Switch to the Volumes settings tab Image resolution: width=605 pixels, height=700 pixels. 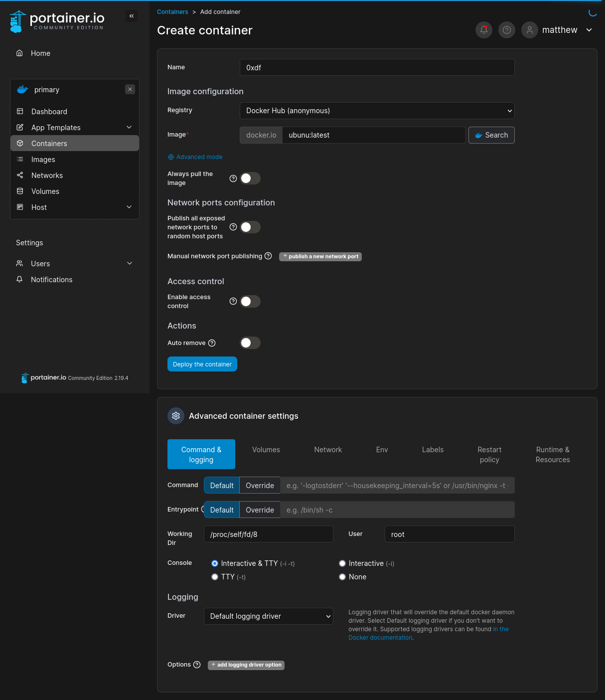tap(266, 450)
